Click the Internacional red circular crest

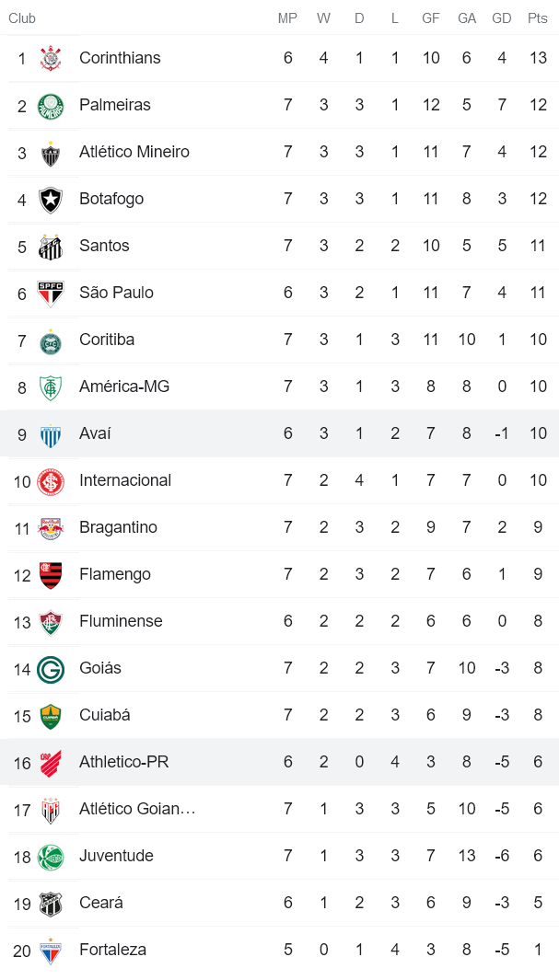point(51,480)
